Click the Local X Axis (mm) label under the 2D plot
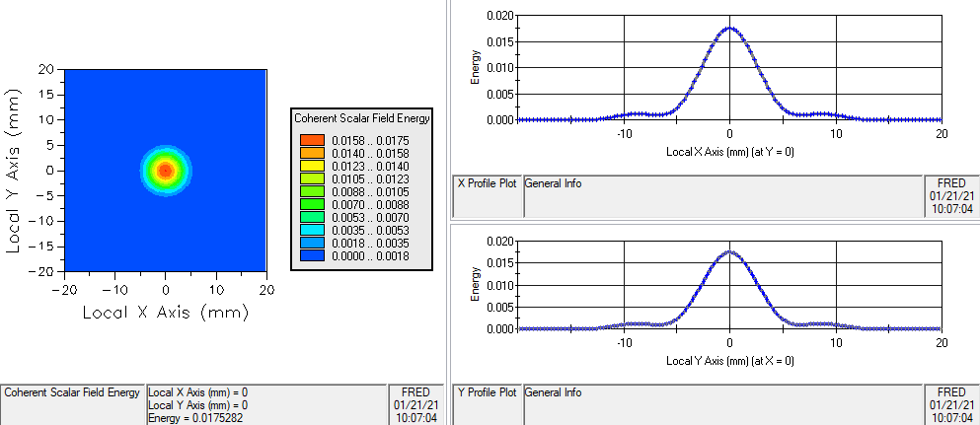Image resolution: width=980 pixels, height=425 pixels. tap(165, 313)
